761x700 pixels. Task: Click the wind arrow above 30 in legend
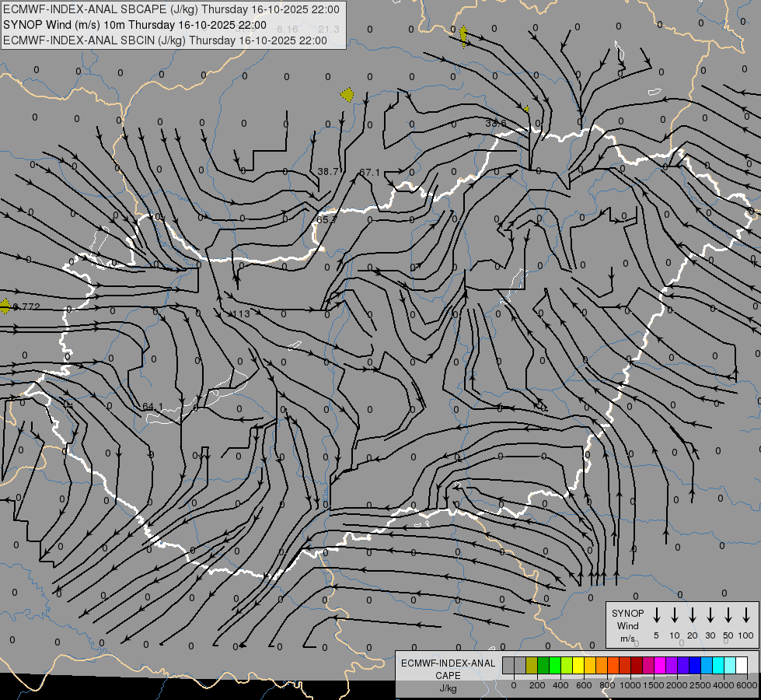(710, 615)
